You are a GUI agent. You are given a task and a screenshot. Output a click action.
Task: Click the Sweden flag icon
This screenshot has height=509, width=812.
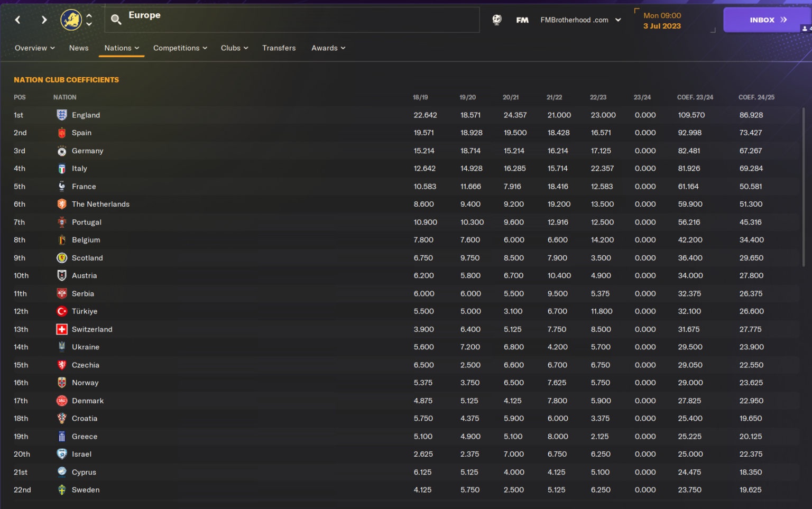[x=62, y=489]
